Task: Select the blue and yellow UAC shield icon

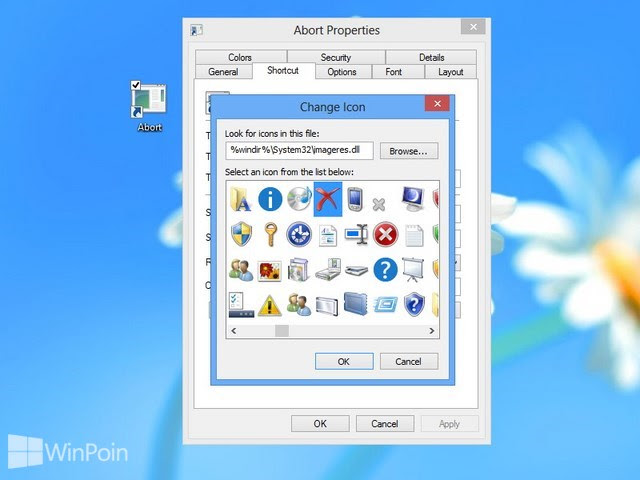Action: (x=241, y=234)
